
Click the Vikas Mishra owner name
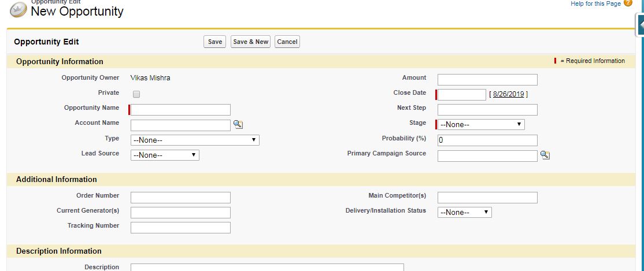click(x=150, y=78)
